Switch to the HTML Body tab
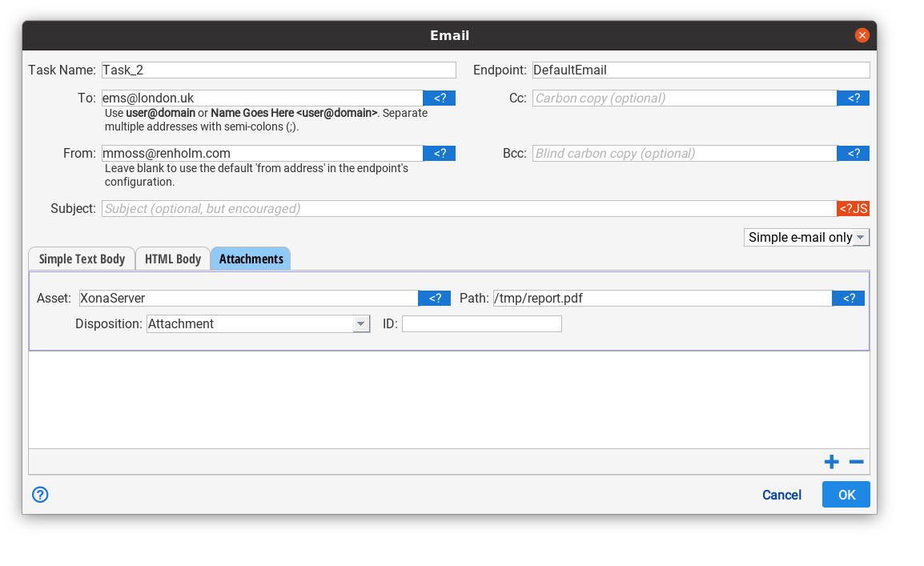924x566 pixels. (x=172, y=258)
